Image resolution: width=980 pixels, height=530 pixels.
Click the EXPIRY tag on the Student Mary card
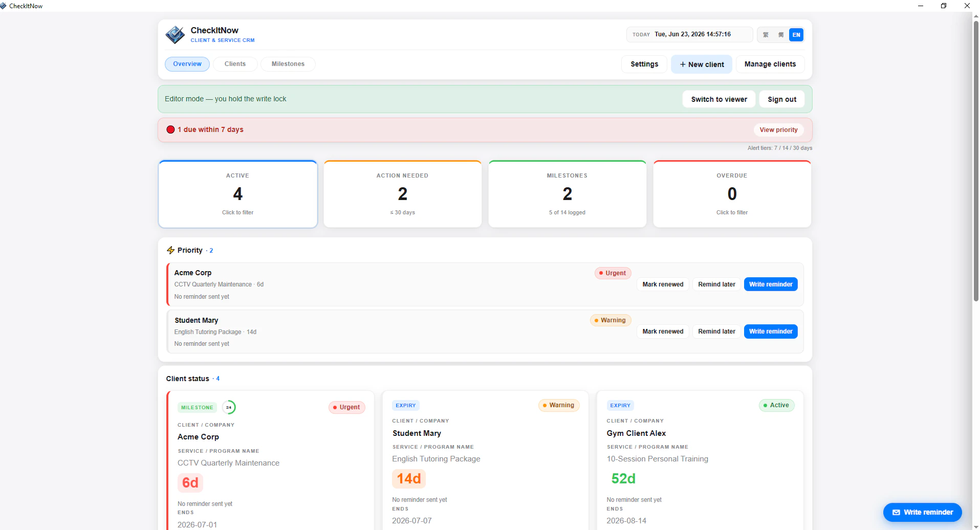[406, 406]
